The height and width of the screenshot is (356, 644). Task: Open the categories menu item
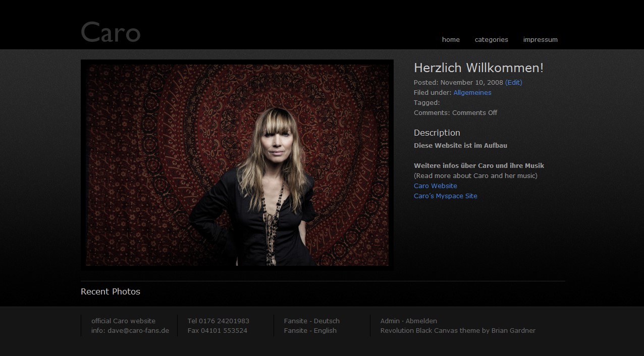[x=491, y=39]
